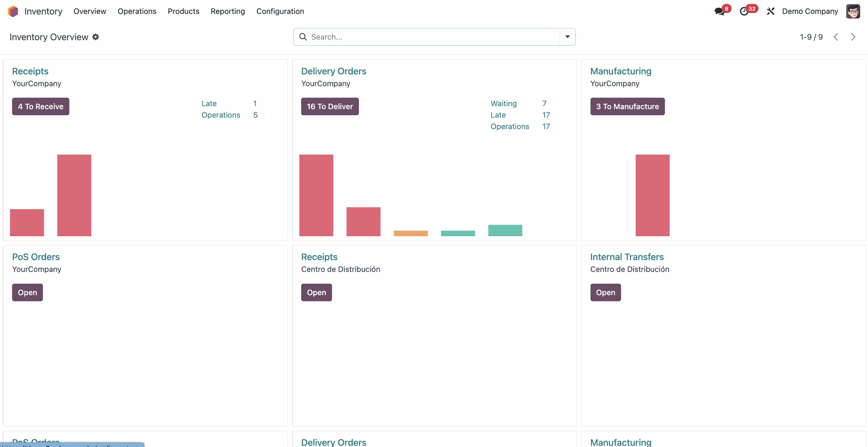Open Receipts Centro de Distribución title
Screen dimensions: 868x447
(319, 257)
